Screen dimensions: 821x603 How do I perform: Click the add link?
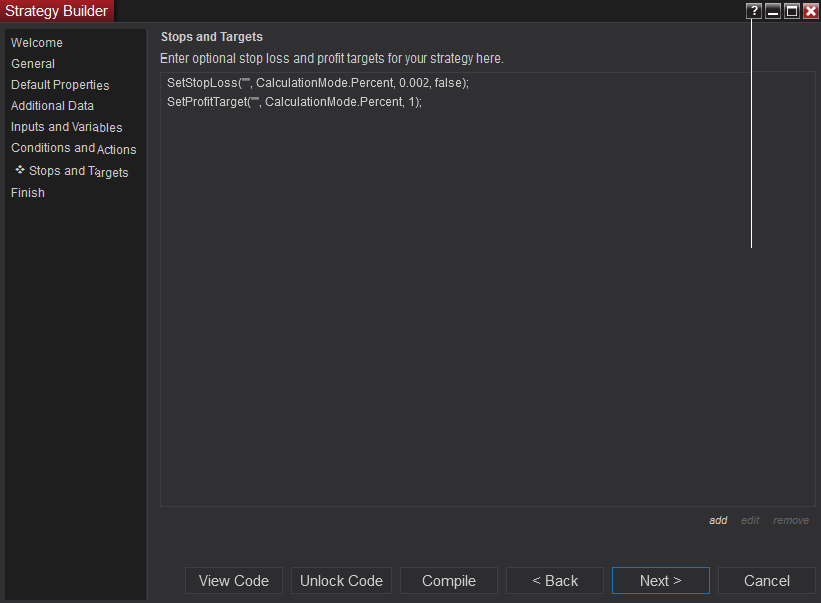click(x=718, y=520)
